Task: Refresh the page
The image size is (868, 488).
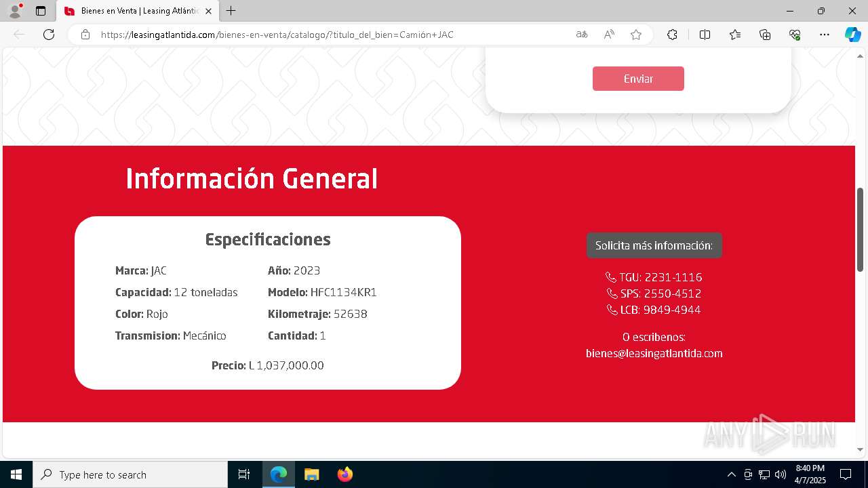Action: tap(49, 35)
